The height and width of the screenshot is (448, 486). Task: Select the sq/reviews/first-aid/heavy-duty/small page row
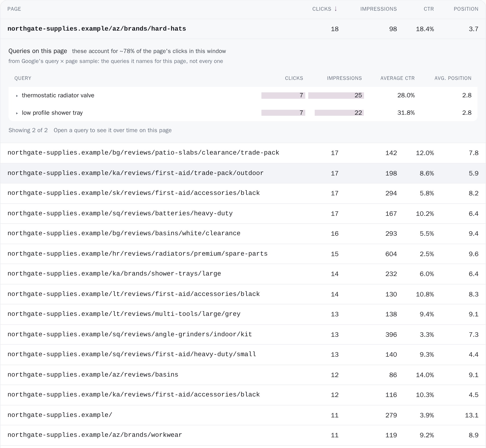[x=243, y=354]
